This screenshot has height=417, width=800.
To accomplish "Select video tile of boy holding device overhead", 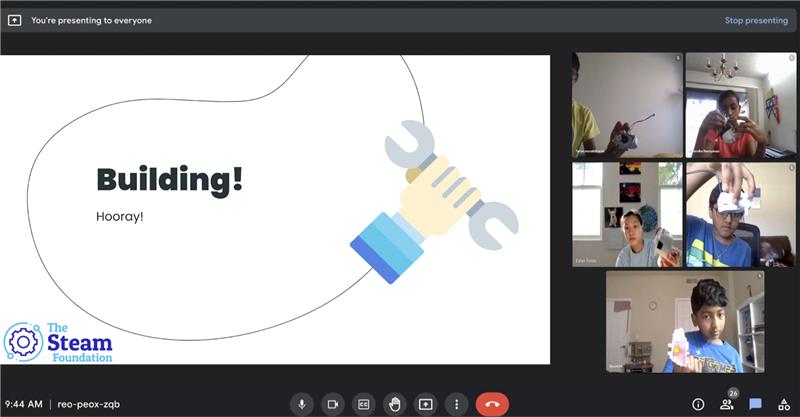I will tap(740, 215).
